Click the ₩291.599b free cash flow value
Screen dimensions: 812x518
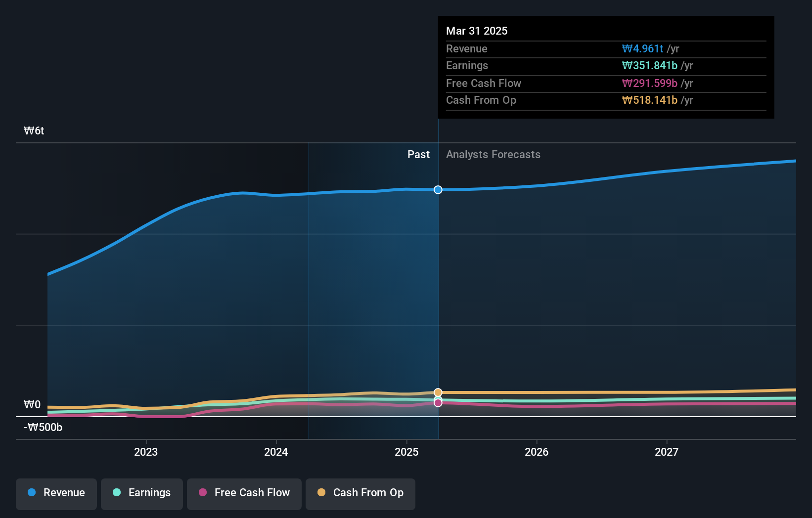pos(650,84)
